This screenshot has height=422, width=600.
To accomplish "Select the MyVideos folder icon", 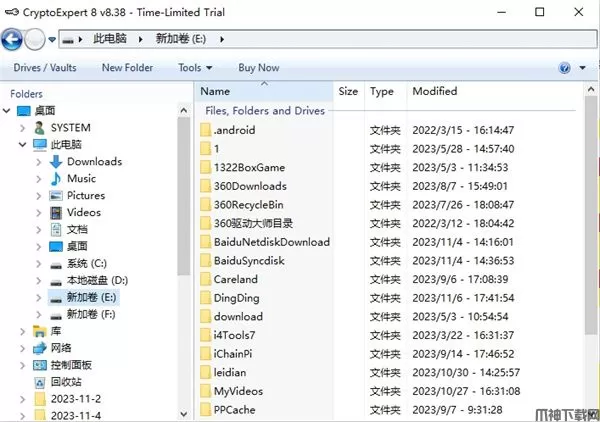I will [205, 391].
